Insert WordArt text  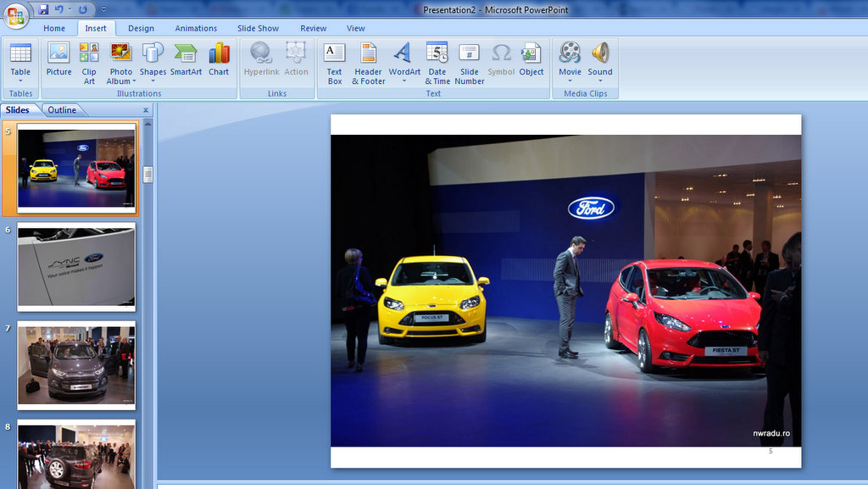[x=404, y=63]
